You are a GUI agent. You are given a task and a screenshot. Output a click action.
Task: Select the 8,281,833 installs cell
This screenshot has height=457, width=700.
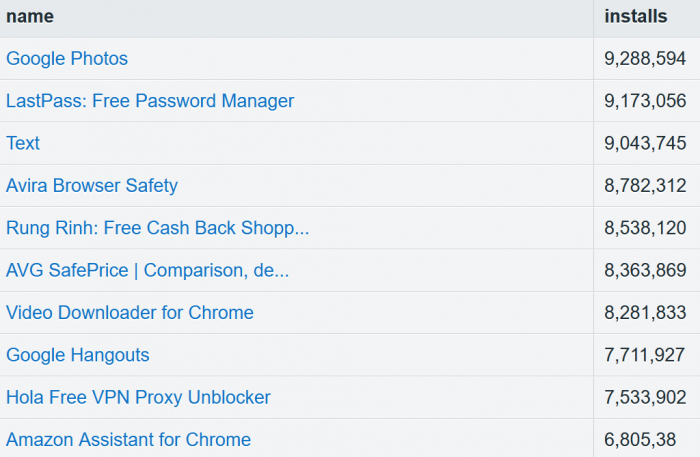(645, 313)
